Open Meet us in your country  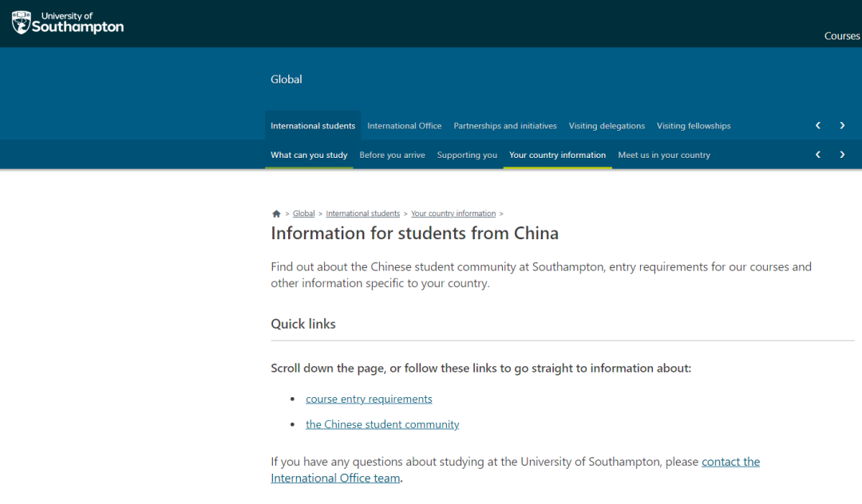pos(664,155)
